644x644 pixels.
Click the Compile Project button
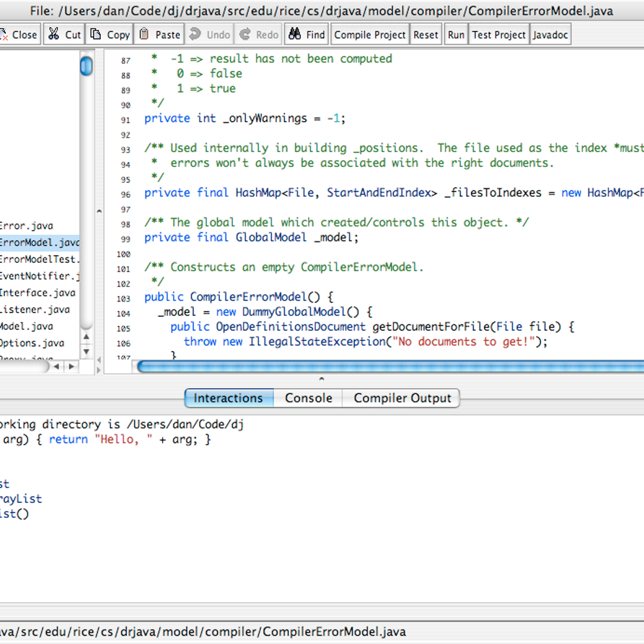(369, 34)
